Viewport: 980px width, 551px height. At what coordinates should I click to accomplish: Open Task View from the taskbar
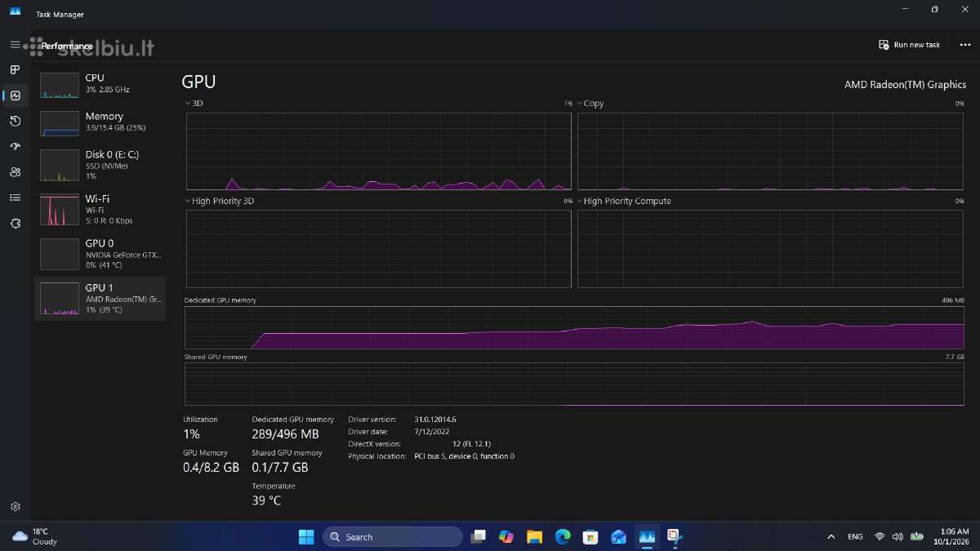(478, 536)
